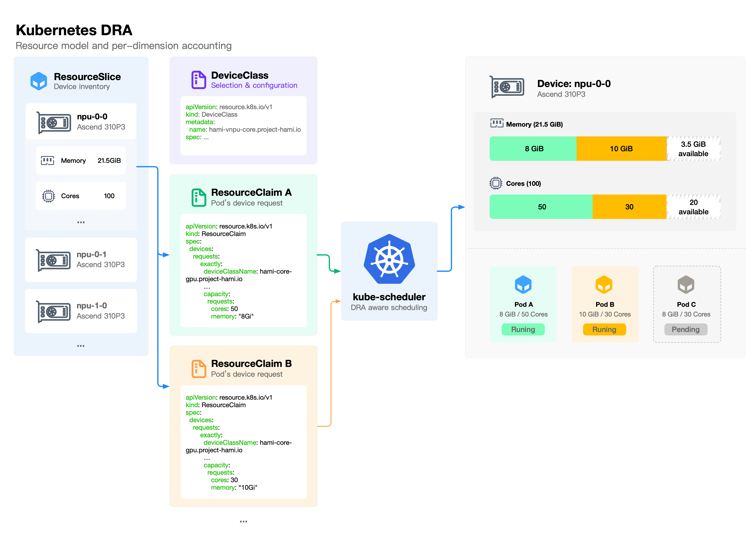Click '10 GiB / 30 Cores' under Pod B
The height and width of the screenshot is (533, 756).
point(605,314)
